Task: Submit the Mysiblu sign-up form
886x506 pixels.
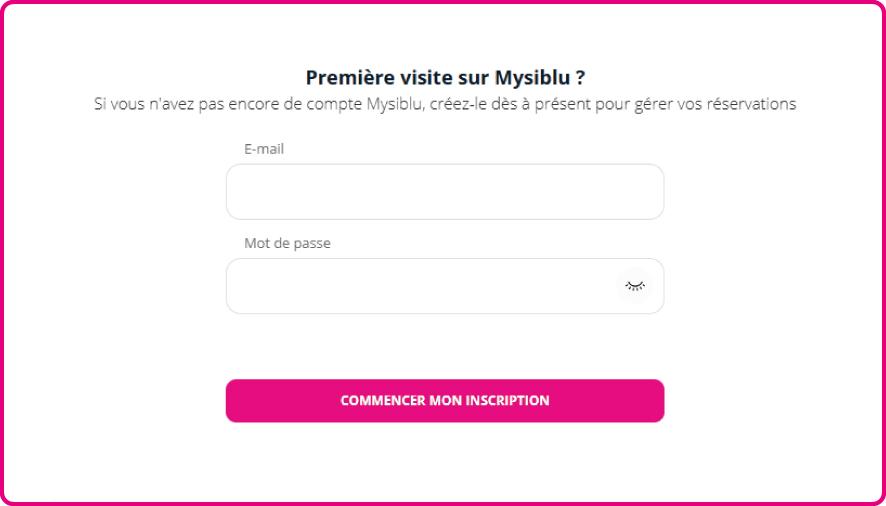Action: pos(444,401)
